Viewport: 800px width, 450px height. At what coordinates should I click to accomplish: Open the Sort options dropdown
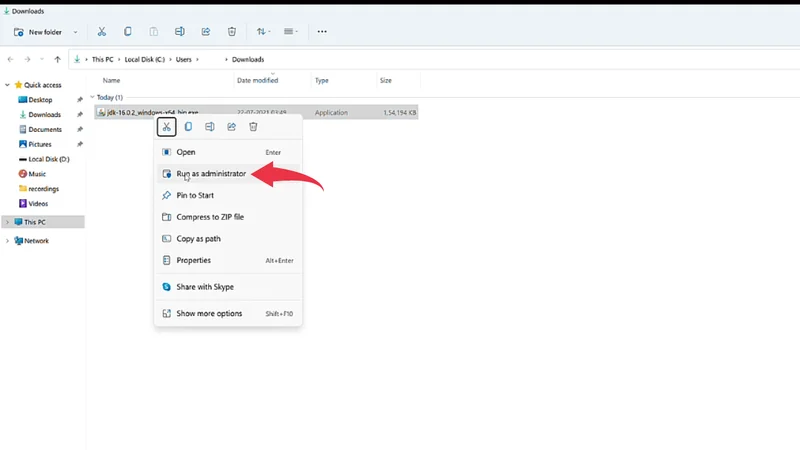tap(263, 31)
